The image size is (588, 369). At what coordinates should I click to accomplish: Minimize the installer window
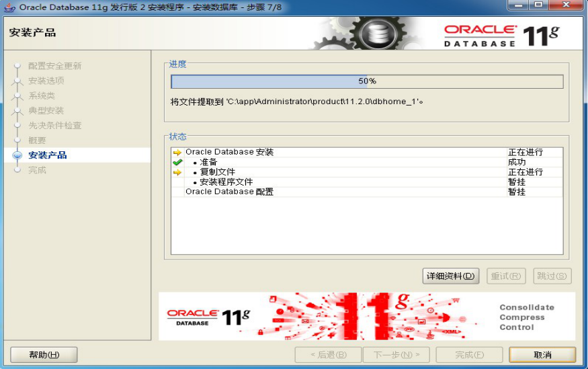pos(519,5)
